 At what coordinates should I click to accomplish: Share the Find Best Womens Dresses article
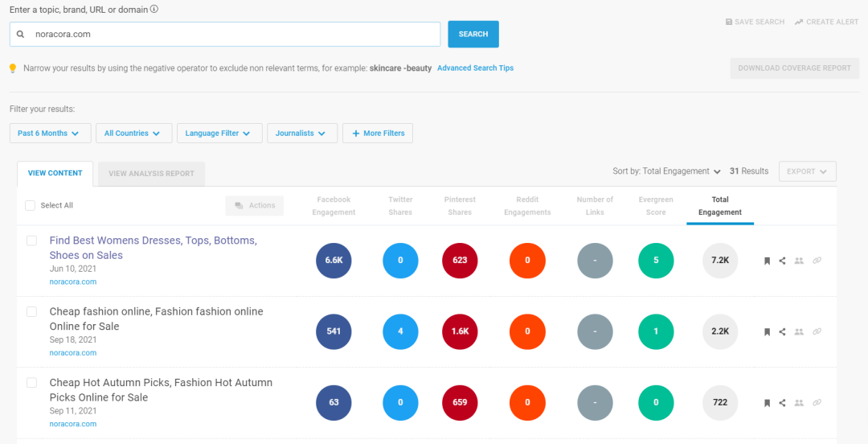pos(782,261)
